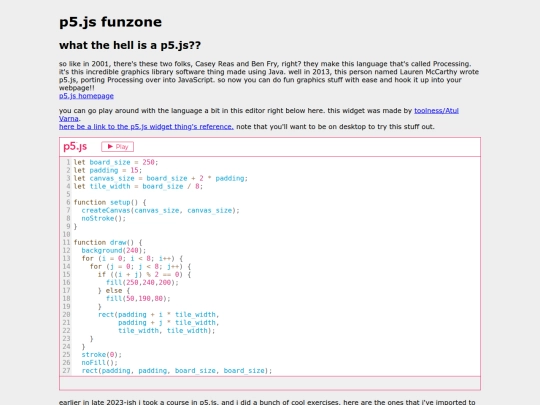Screen dimensions: 540x405
Task: Click the 'function setup() {' line
Action: pos(110,202)
